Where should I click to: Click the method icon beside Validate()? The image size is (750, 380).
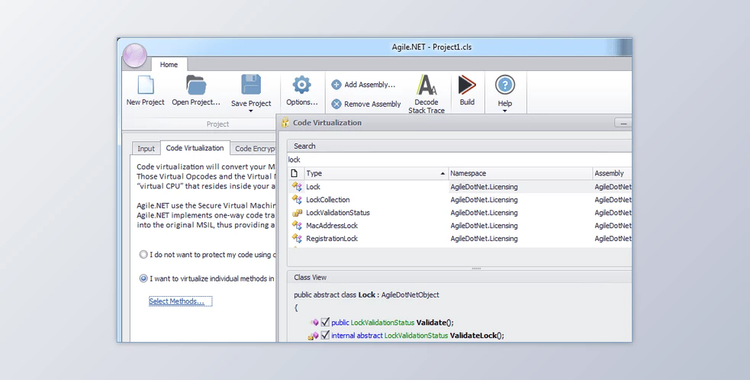tap(315, 323)
